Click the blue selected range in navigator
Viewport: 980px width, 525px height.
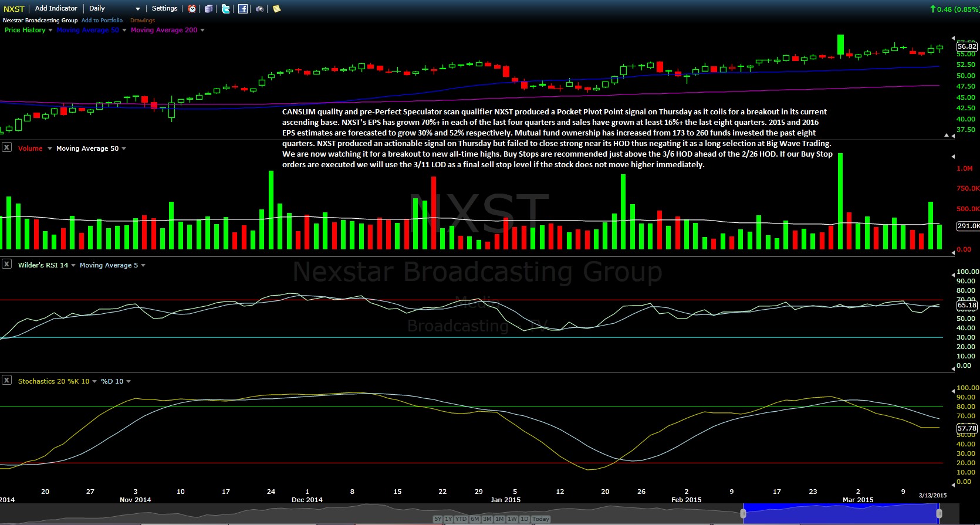841,513
